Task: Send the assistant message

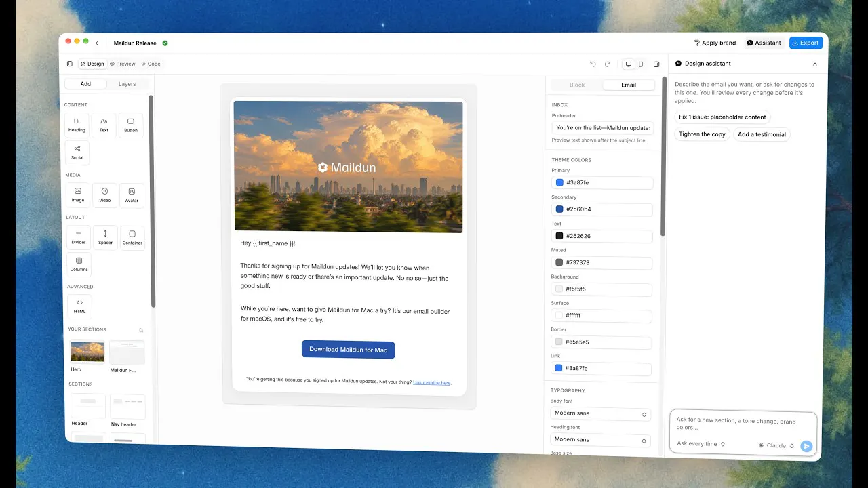Action: (x=806, y=446)
